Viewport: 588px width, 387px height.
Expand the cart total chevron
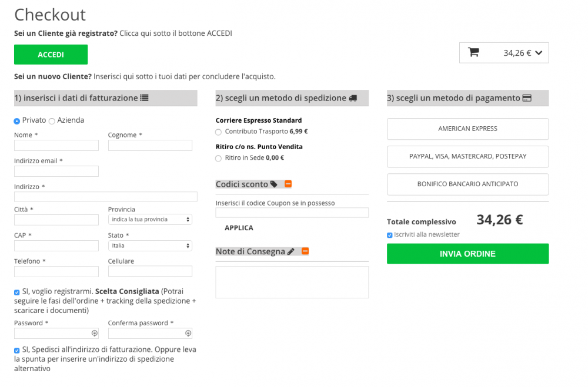[x=539, y=53]
